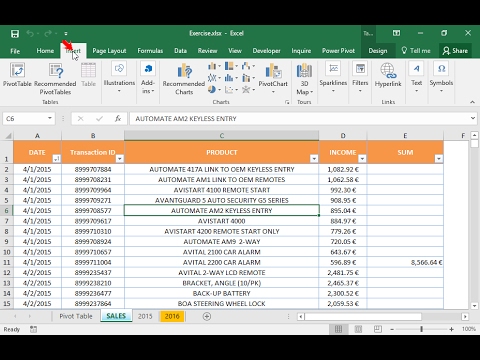Select cell AVISTART 4000
480x360 pixels.
222,221
